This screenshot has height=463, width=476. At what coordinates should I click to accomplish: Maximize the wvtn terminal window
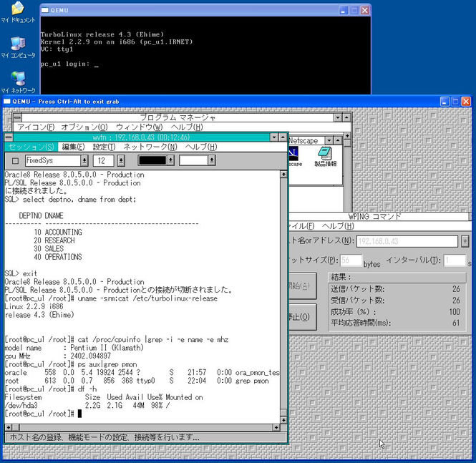[x=283, y=137]
